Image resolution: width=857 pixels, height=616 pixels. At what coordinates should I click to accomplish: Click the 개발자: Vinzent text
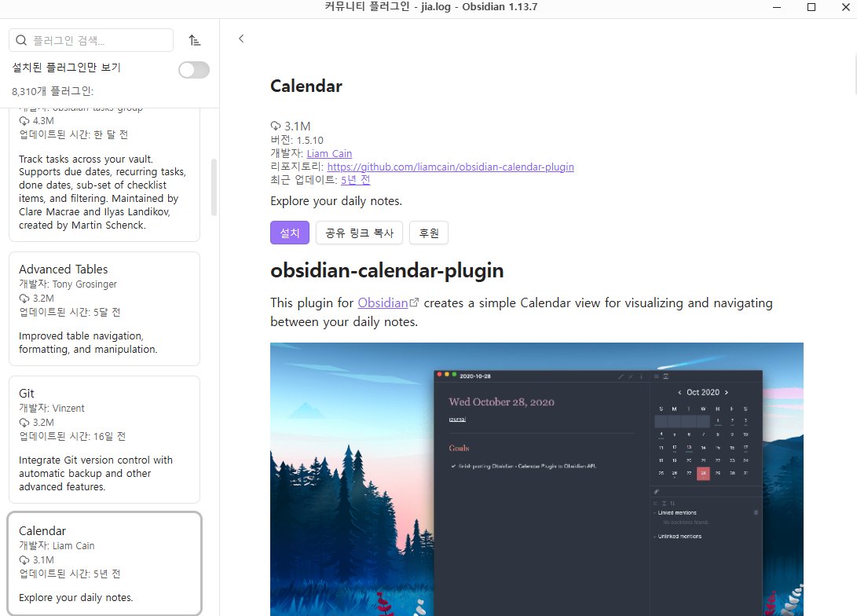pyautogui.click(x=52, y=409)
